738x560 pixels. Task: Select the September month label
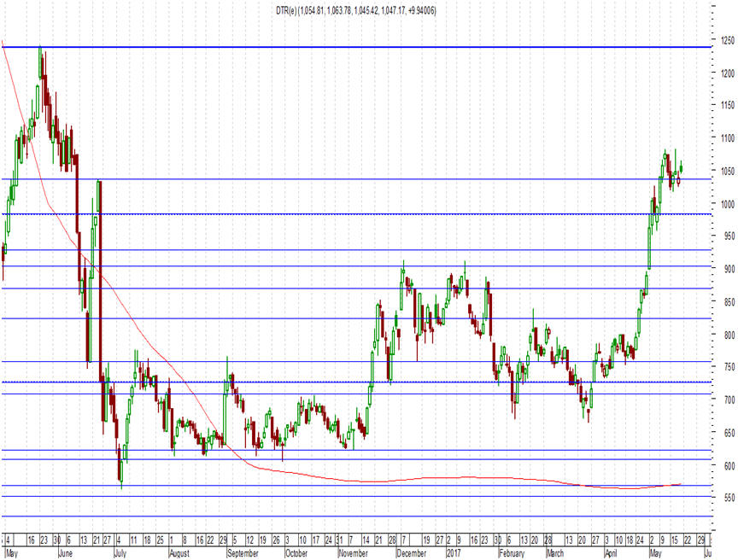pyautogui.click(x=243, y=553)
